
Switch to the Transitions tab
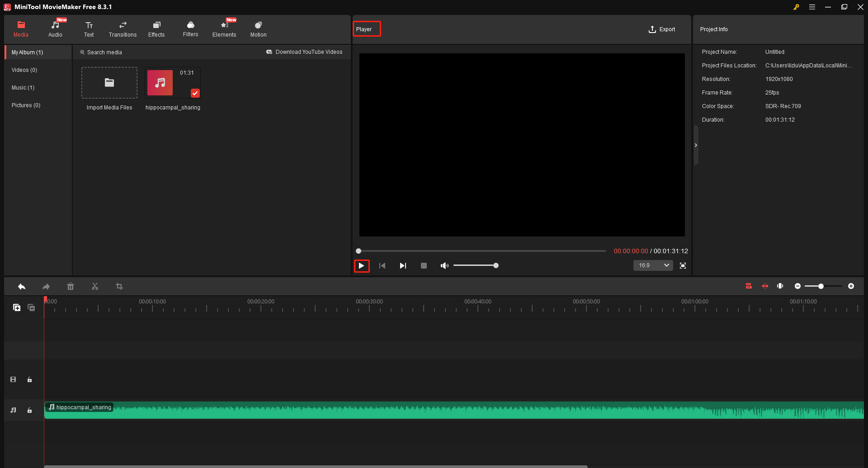click(x=123, y=29)
